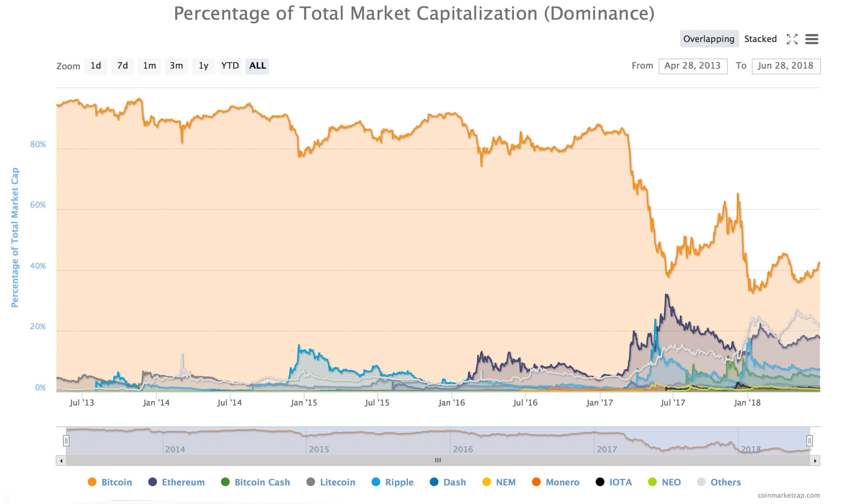Select the Overlapping view mode
The height and width of the screenshot is (504, 841).
pos(709,39)
